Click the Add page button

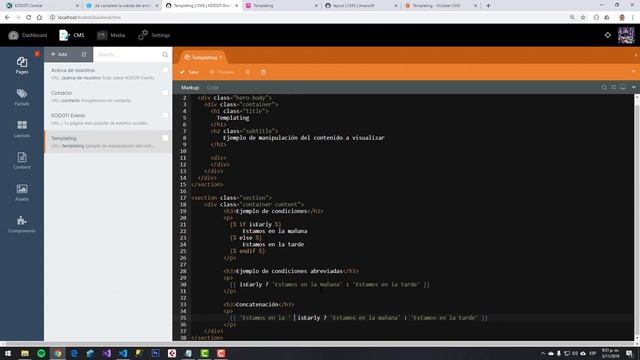coord(59,54)
